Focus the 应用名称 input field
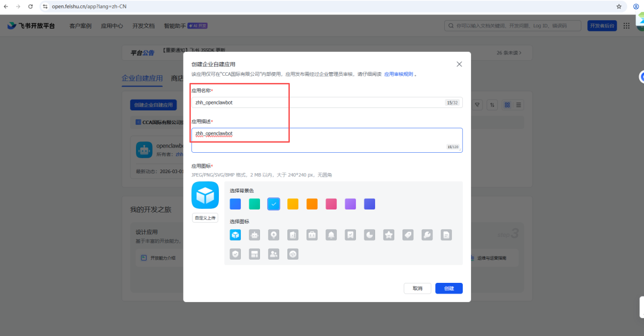Screen dimensions: 644x336 tap(327, 103)
